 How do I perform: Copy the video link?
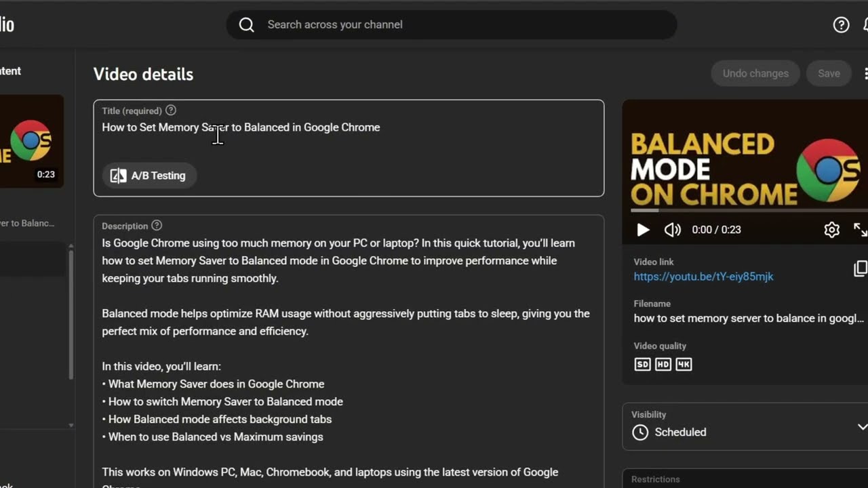tap(861, 268)
